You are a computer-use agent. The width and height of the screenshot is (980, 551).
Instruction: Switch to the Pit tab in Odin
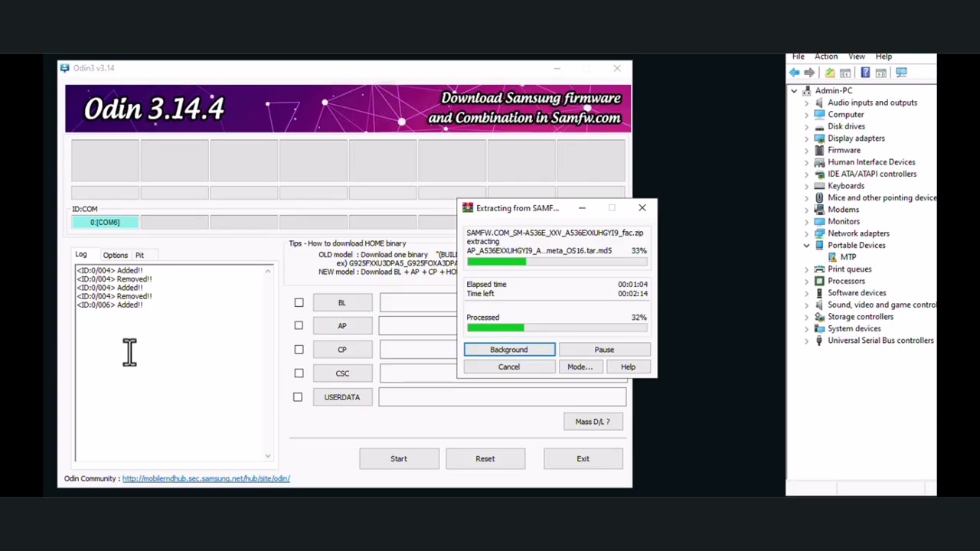tap(139, 255)
